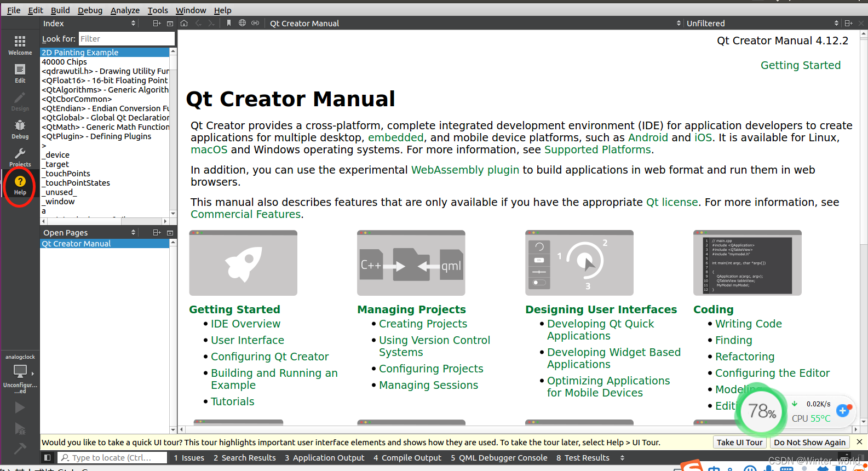Open the Edit menu
This screenshot has height=471, width=868.
pyautogui.click(x=36, y=10)
